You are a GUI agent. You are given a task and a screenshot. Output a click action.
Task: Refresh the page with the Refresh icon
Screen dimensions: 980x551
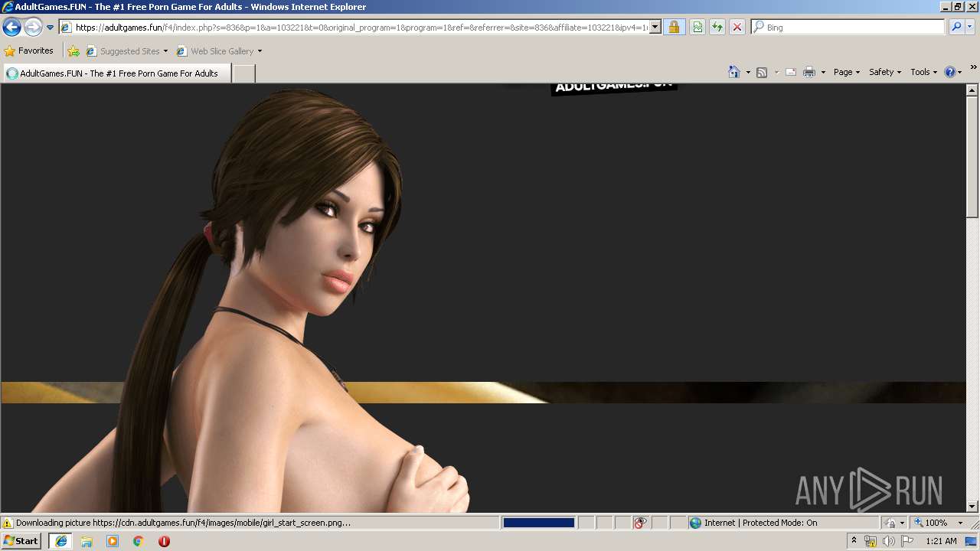point(717,28)
